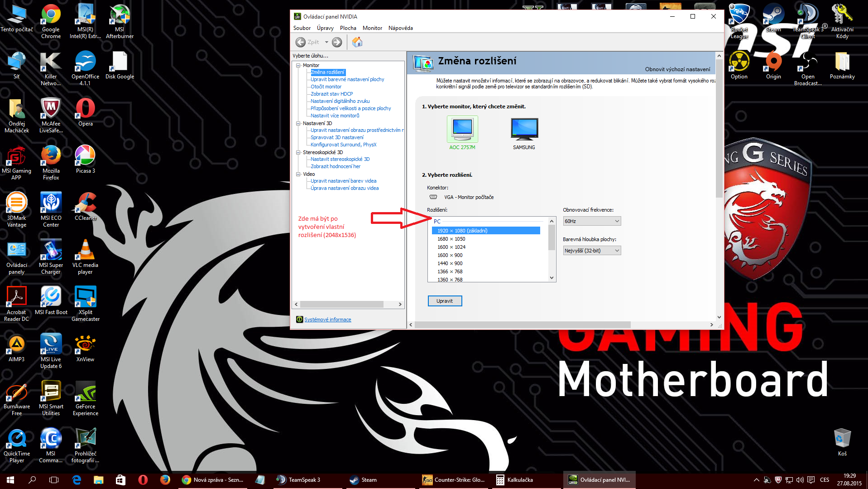Select 1920 × 1080 (základní) resolution
Screen dimensions: 868x489
point(486,231)
